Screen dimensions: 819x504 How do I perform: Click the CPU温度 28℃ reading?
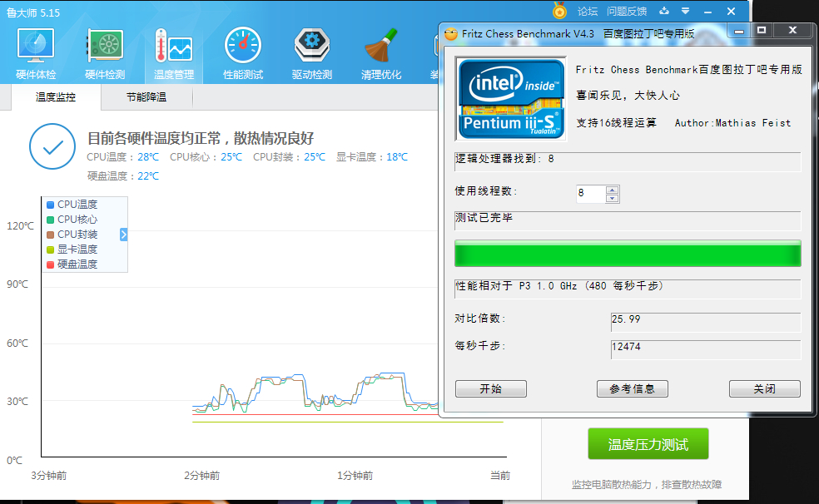point(122,157)
